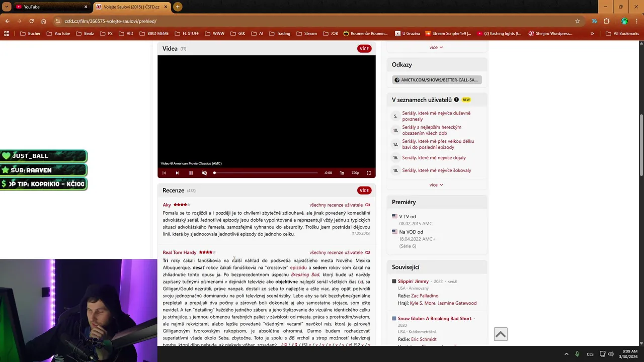Image resolution: width=644 pixels, height=362 pixels.
Task: Open Snow Globe: A Breaking Bad Short
Action: coord(435,319)
